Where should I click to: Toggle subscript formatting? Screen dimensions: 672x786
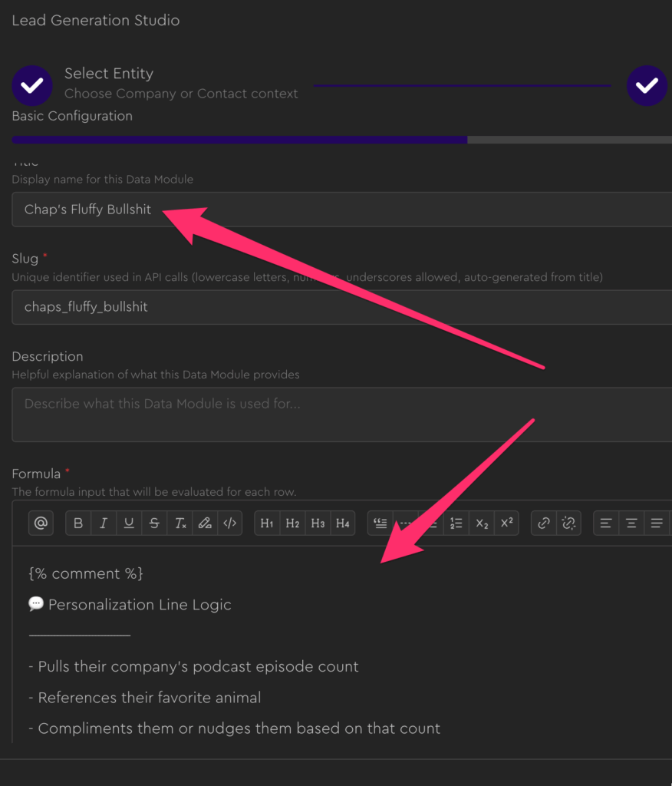[x=482, y=523]
